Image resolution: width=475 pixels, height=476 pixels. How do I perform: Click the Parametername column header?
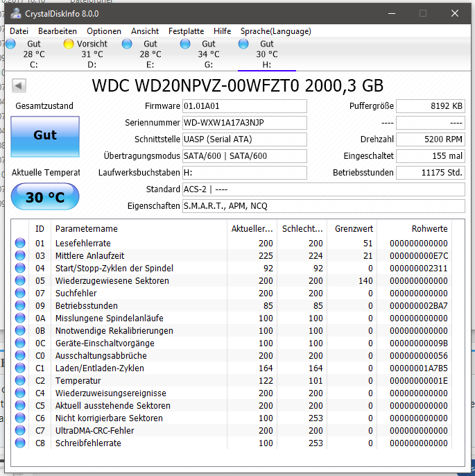[139, 228]
